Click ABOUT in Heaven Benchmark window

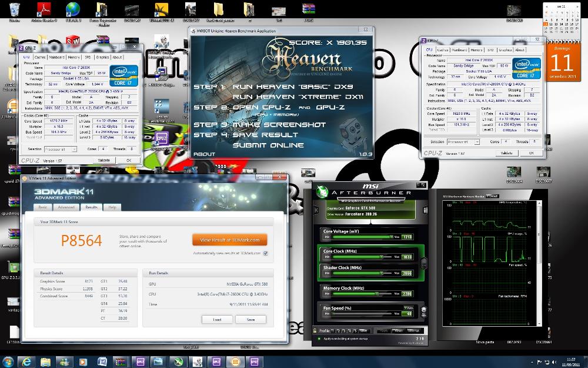pyautogui.click(x=205, y=154)
